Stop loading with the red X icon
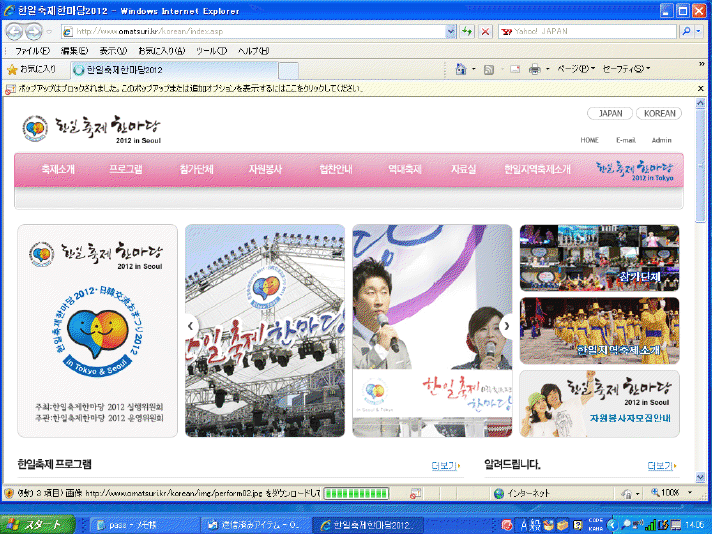Image resolution: width=712 pixels, height=534 pixels. [485, 31]
